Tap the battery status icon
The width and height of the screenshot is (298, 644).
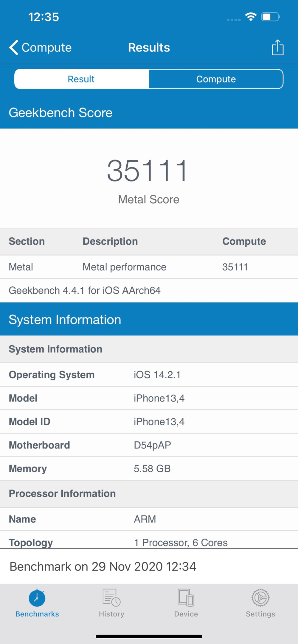[270, 17]
